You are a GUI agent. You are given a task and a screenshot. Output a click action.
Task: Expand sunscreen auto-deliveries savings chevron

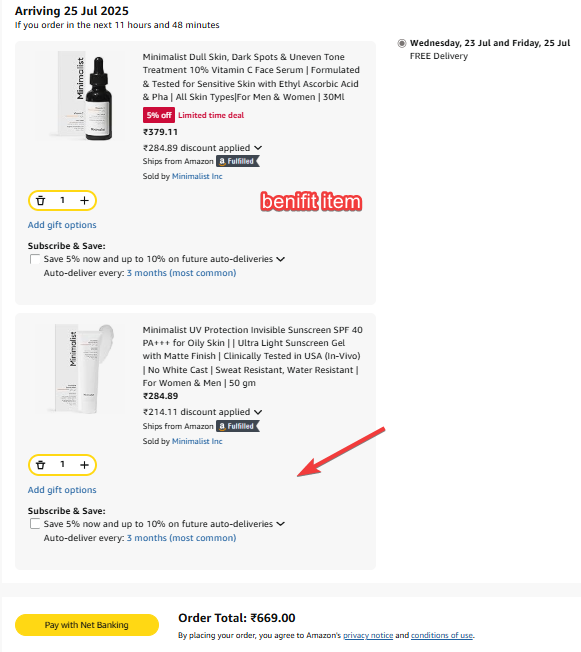pyautogui.click(x=281, y=524)
